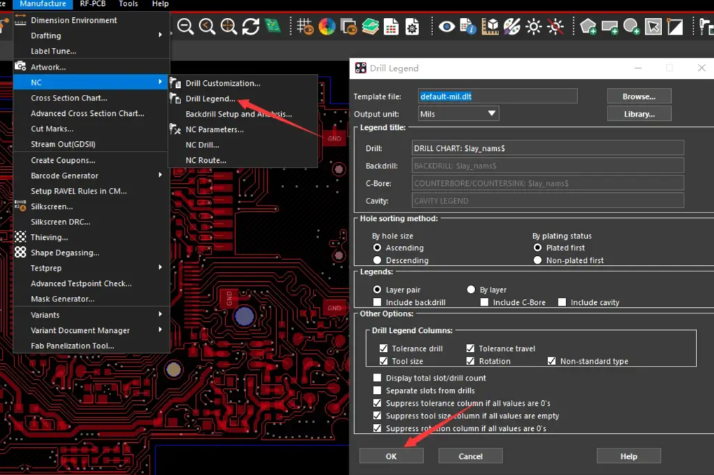
Task: Click the NC Parameters icon in submenu
Action: click(x=177, y=129)
